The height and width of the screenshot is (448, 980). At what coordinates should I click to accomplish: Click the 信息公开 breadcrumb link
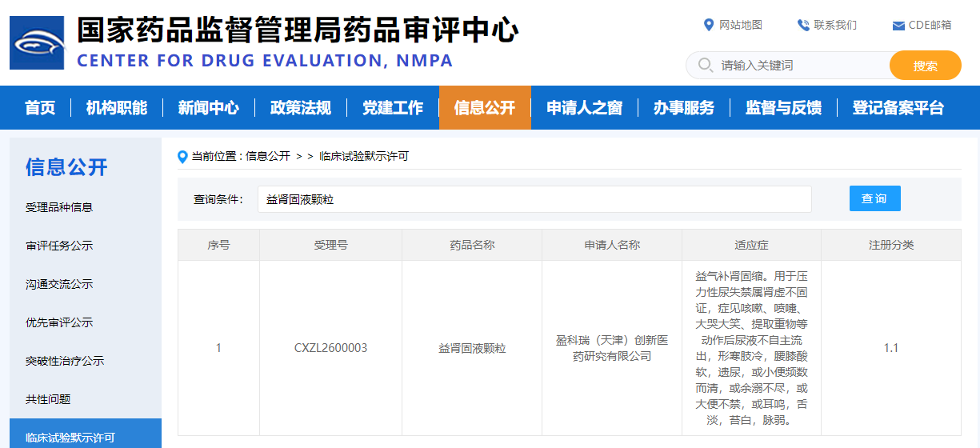267,156
